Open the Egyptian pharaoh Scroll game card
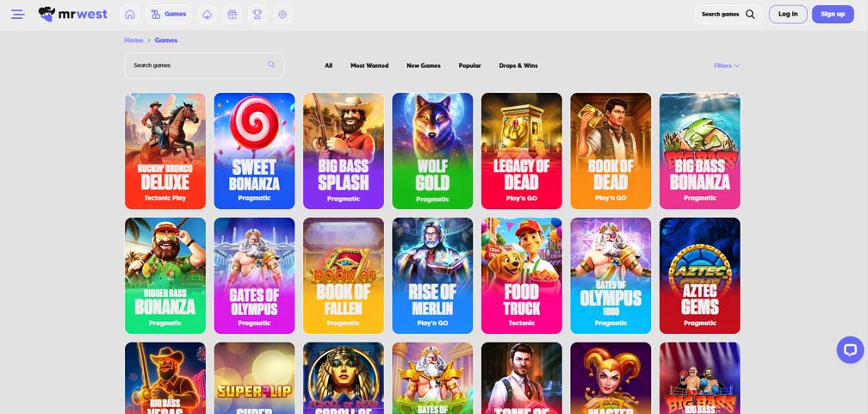Image resolution: width=868 pixels, height=414 pixels. [344, 378]
